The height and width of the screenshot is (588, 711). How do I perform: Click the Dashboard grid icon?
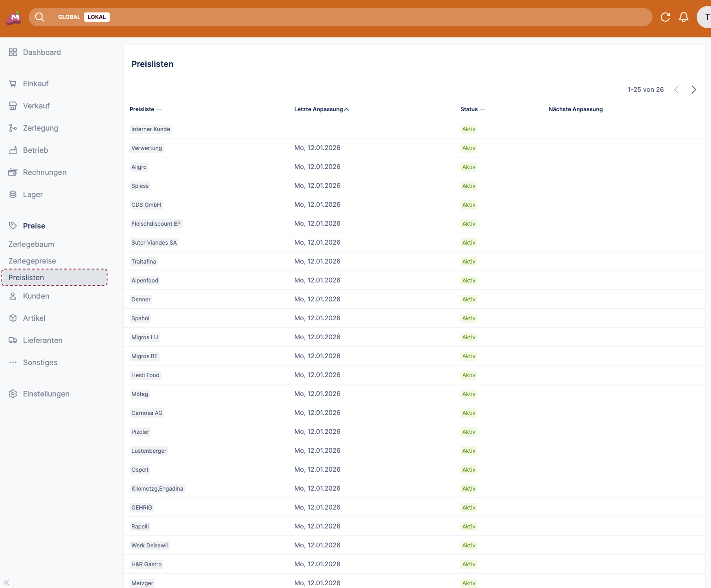(13, 52)
